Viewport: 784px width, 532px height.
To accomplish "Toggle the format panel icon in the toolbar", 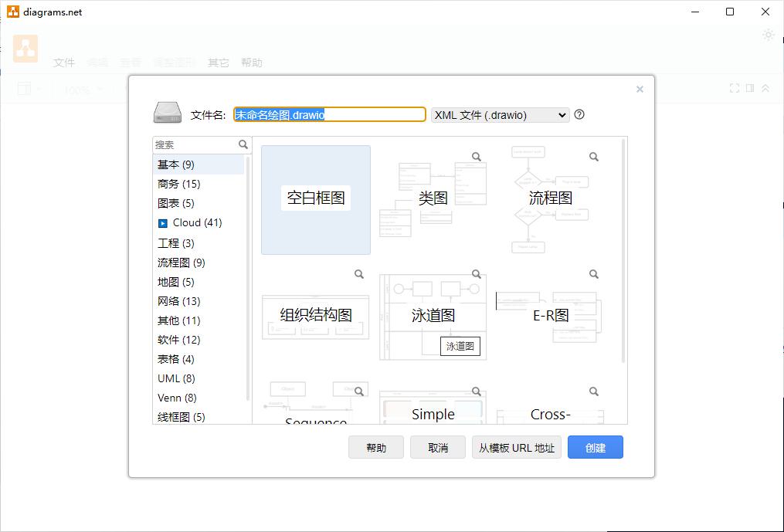I will 749,89.
